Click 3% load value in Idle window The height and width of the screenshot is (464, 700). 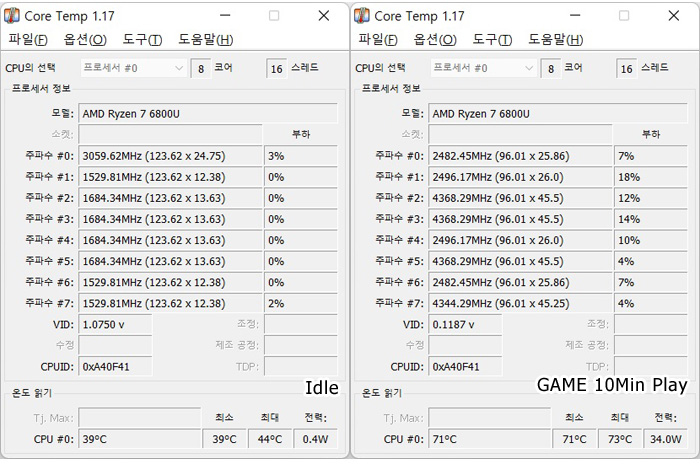click(x=301, y=156)
